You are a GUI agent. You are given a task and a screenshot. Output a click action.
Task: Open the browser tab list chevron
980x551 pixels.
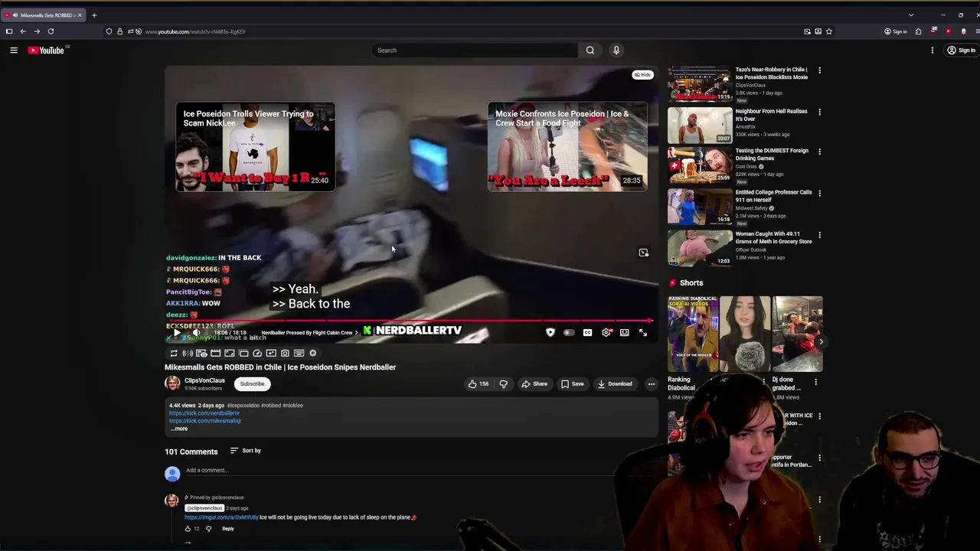[x=910, y=15]
